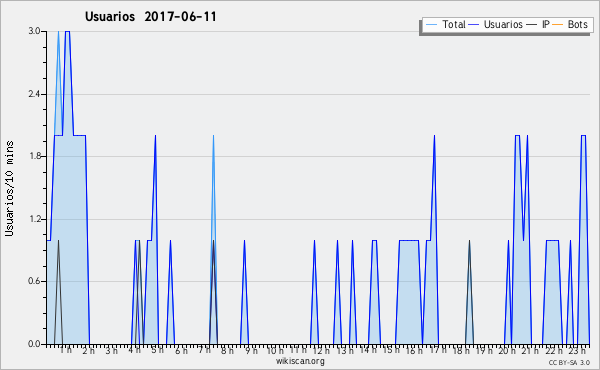Click the 0.6 y-axis value
This screenshot has height=370, width=600.
[34, 281]
